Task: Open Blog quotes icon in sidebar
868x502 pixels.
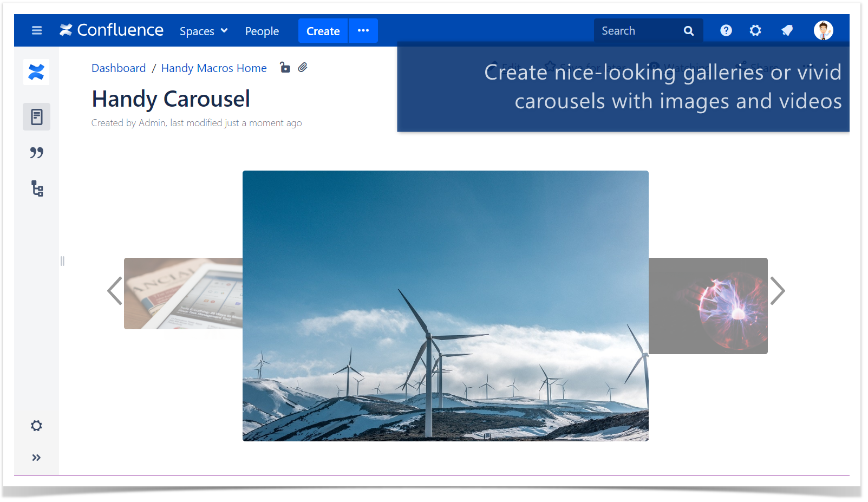Action: pos(36,153)
